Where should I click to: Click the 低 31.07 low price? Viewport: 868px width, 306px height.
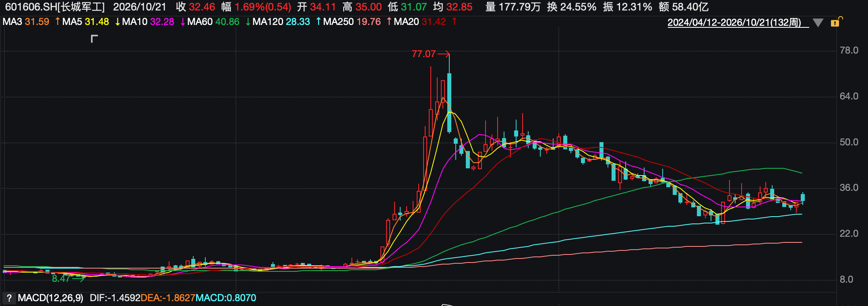[x=407, y=7]
